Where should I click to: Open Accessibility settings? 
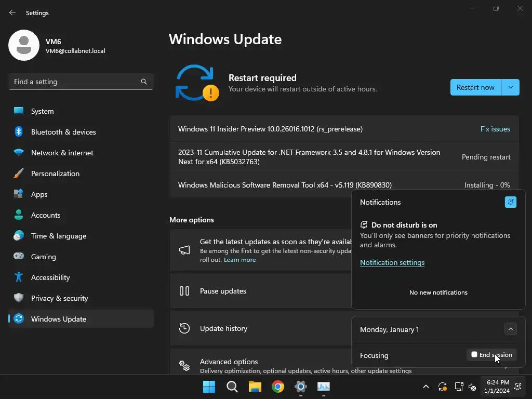81,277
